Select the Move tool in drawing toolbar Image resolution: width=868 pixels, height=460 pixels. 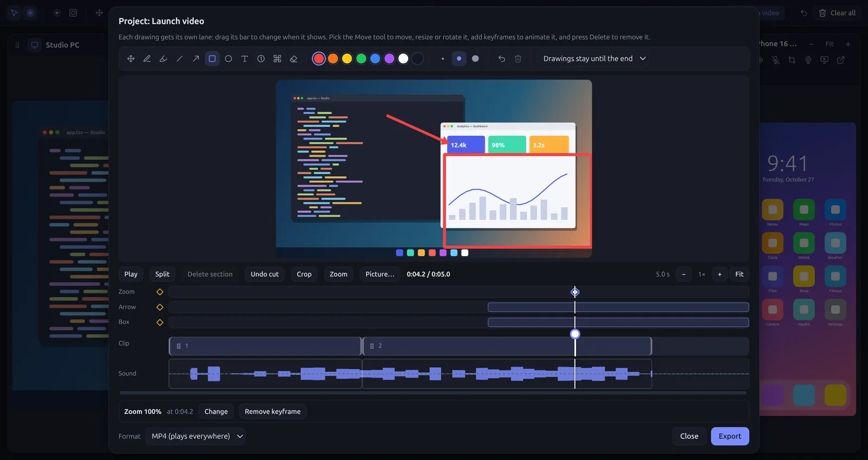pyautogui.click(x=131, y=59)
